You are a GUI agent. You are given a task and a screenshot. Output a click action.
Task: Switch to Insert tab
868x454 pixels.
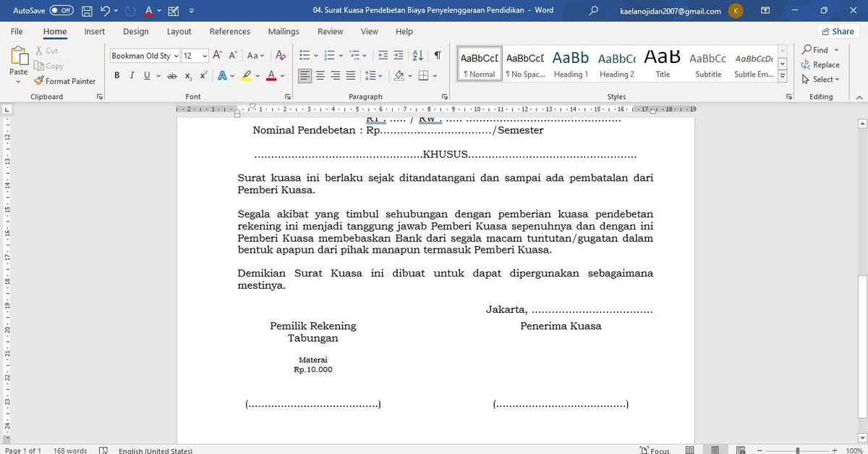pos(95,31)
